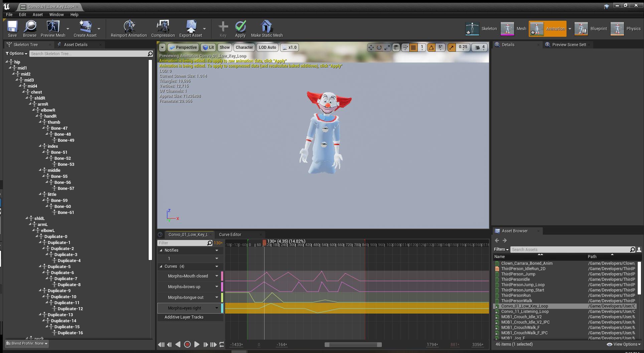
Task: Select the Additive Layer Tracks row
Action: click(190, 317)
